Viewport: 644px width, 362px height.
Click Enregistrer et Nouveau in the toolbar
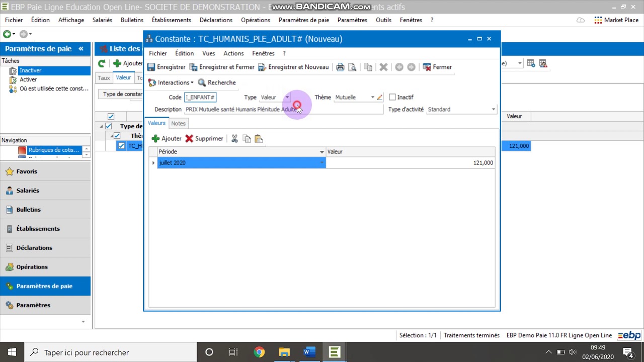[293, 67]
